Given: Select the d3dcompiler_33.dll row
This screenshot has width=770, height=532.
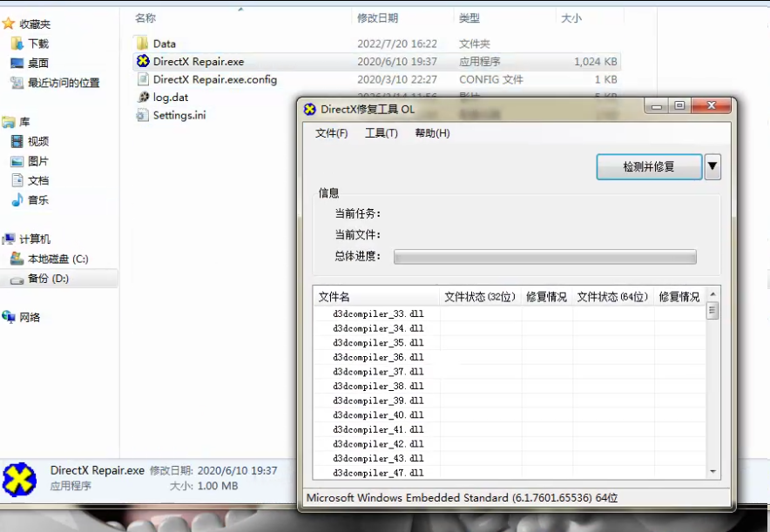Looking at the screenshot, I should point(510,313).
